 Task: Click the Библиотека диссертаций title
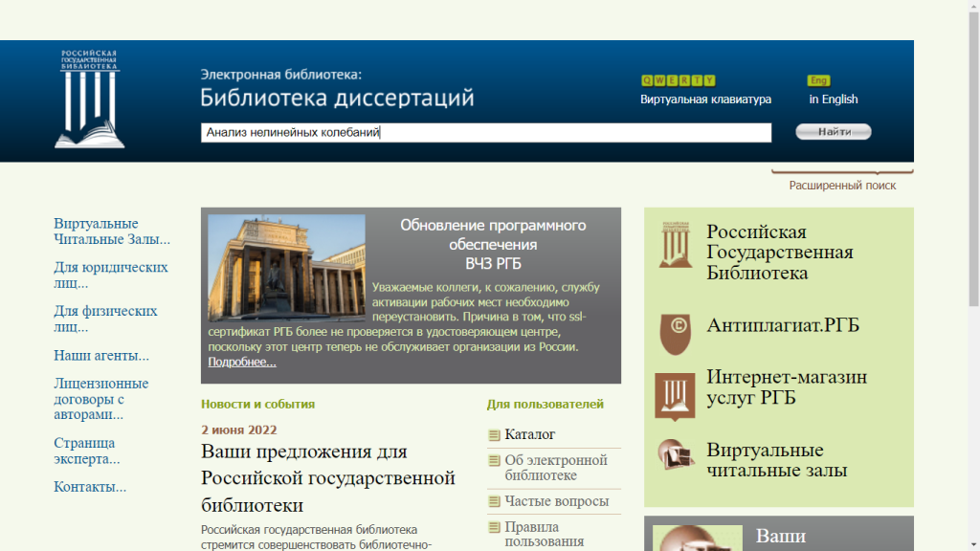click(337, 99)
